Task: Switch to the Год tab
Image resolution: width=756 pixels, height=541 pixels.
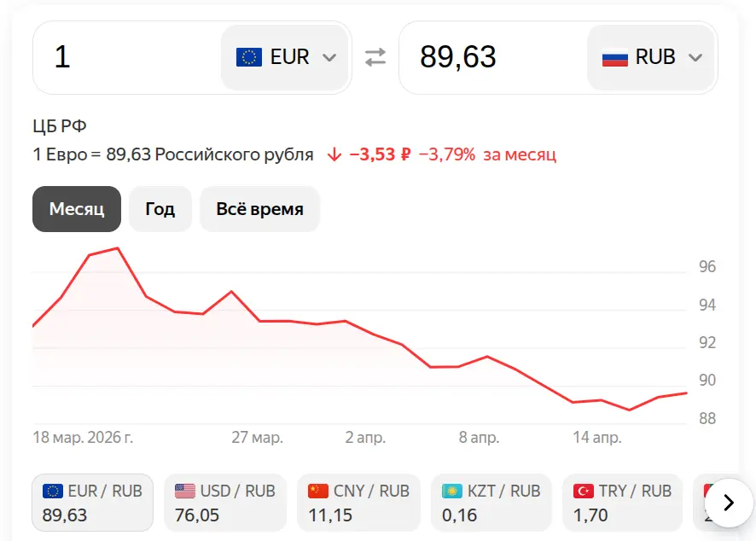Action: click(x=160, y=208)
